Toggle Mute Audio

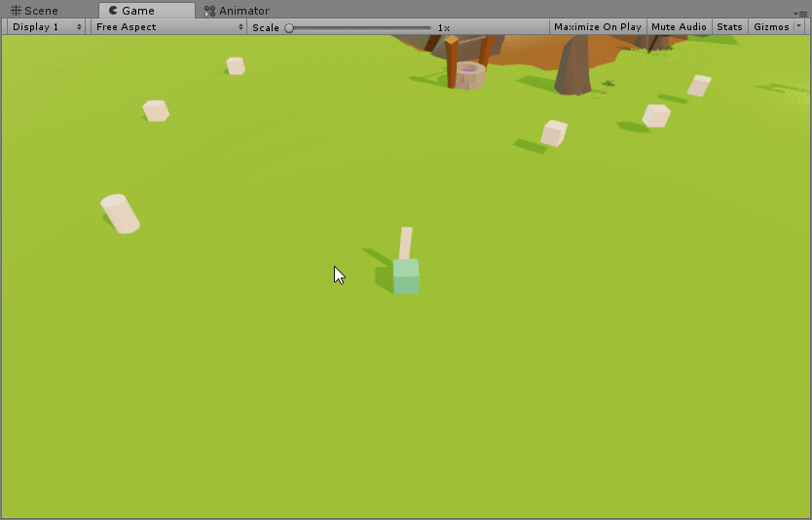coord(679,27)
